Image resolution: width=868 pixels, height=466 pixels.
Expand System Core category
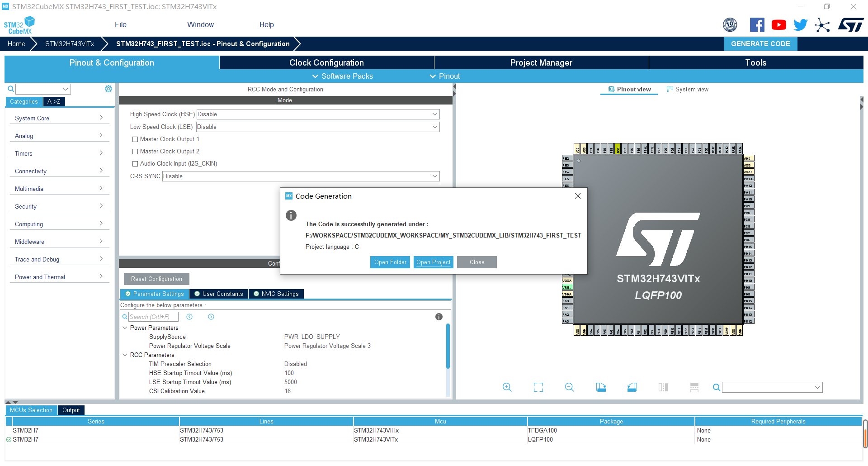tap(59, 118)
